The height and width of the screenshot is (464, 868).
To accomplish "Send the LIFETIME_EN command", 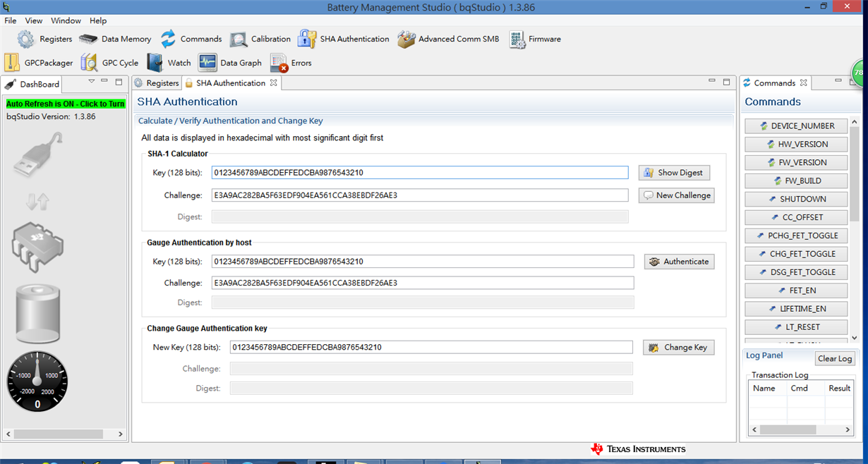I will tap(797, 310).
